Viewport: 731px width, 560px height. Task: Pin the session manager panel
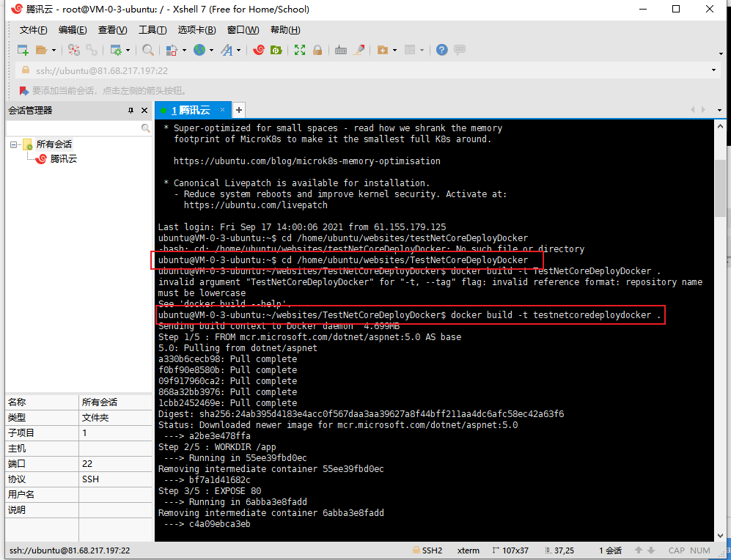click(x=131, y=111)
